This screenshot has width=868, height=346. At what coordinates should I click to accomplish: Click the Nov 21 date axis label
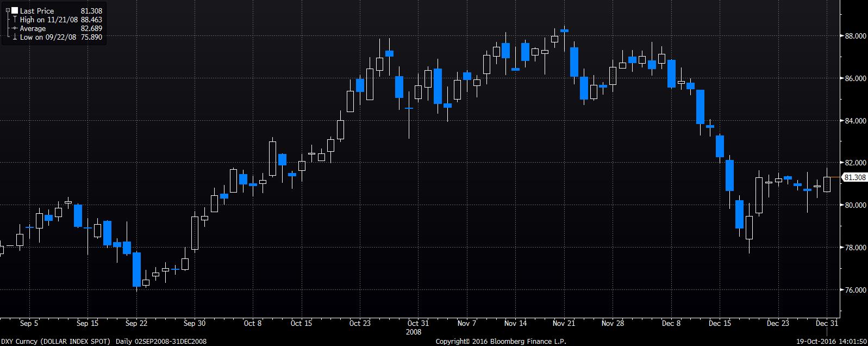pos(565,323)
